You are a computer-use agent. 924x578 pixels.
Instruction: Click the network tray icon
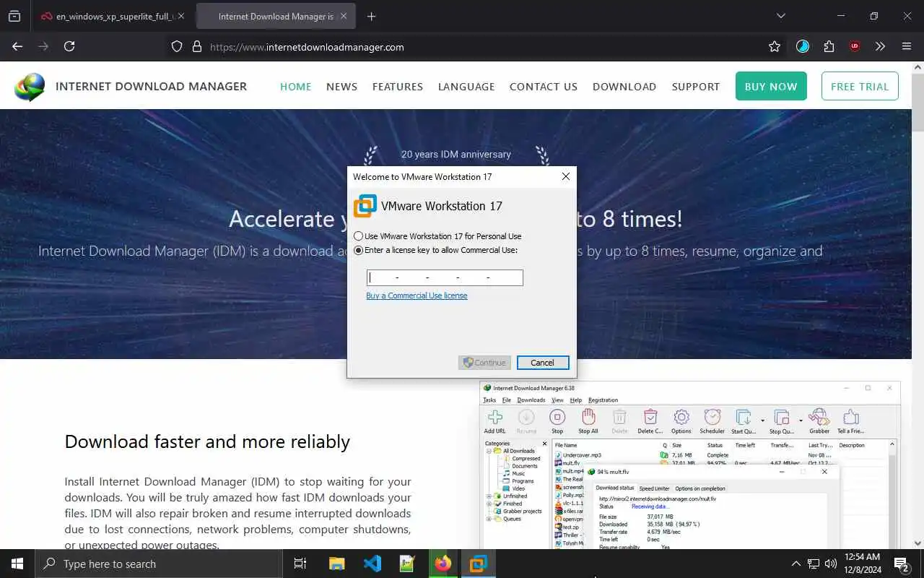(814, 564)
